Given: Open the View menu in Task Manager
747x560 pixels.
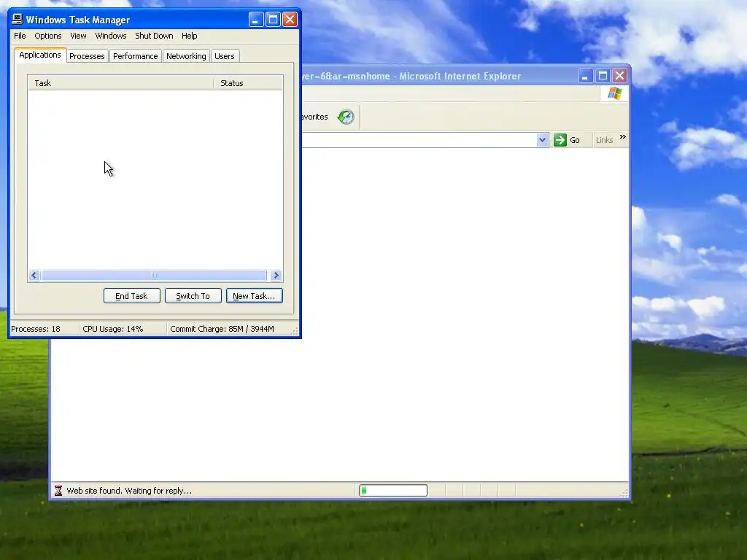Looking at the screenshot, I should pos(78,36).
